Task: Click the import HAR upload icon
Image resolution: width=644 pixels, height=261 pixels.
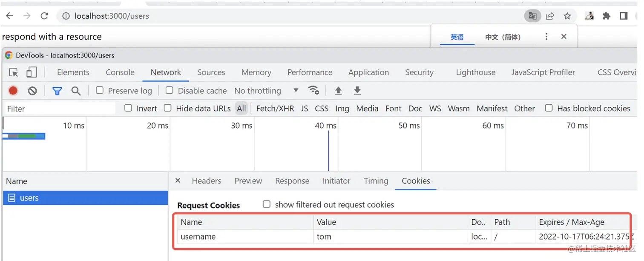Action: pyautogui.click(x=338, y=90)
